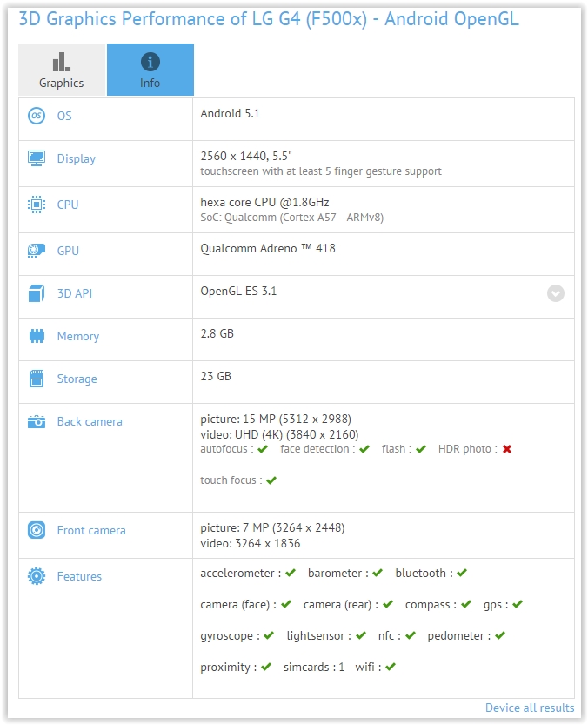Click the lightsensor check mark
Viewport: 588px width, 725px height.
click(361, 635)
